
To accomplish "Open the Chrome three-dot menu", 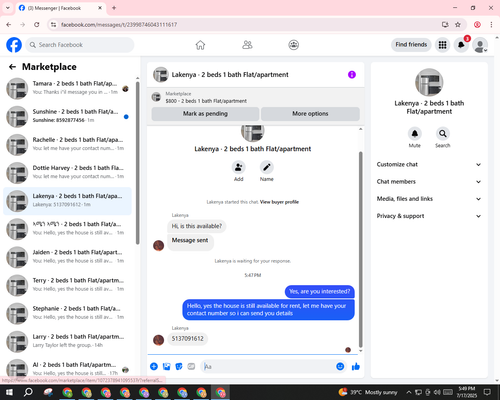I will click(491, 25).
